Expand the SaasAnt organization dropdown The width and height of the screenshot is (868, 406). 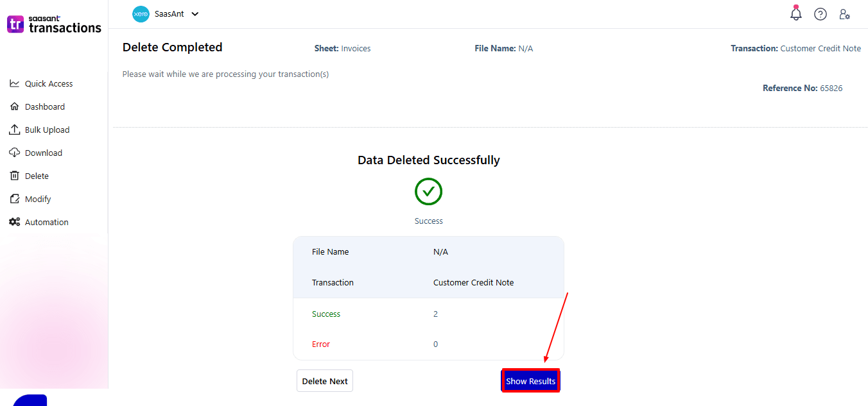195,14
